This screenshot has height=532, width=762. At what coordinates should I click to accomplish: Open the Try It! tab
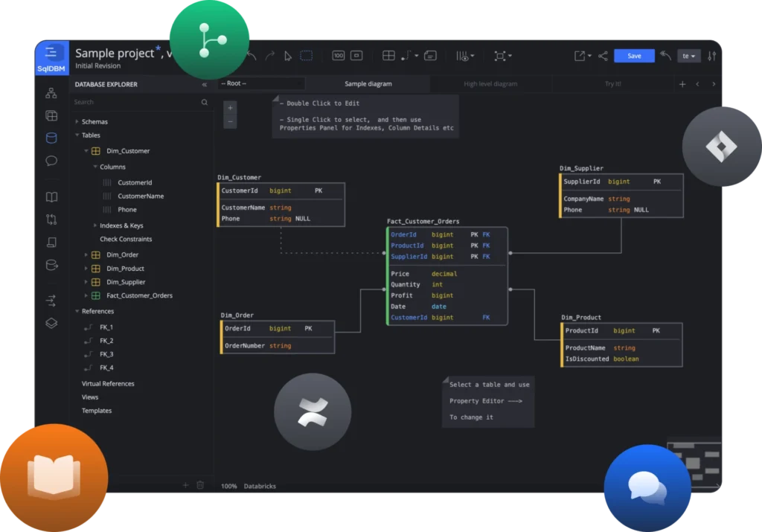tap(612, 84)
